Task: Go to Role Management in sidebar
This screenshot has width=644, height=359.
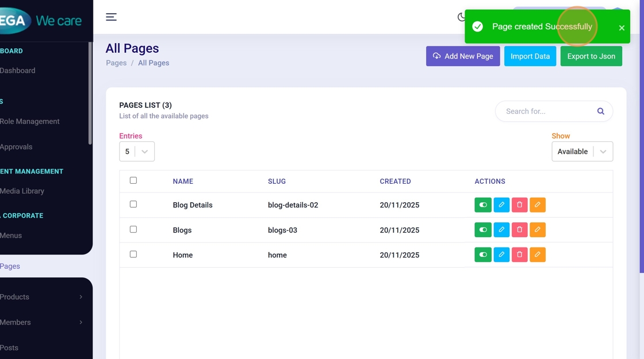Action: 30,122
